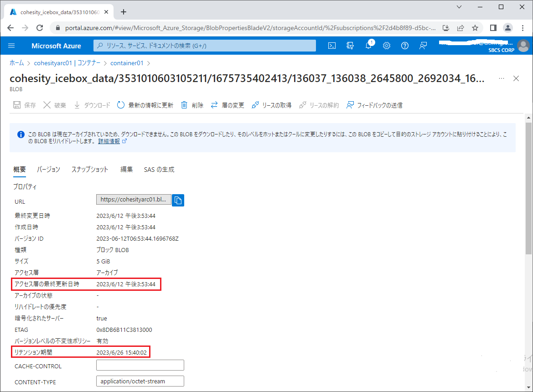Viewport: 533px width, 392px height.
Task: Click 最新の情報に更新 to refresh the blob
Action: tap(145, 105)
